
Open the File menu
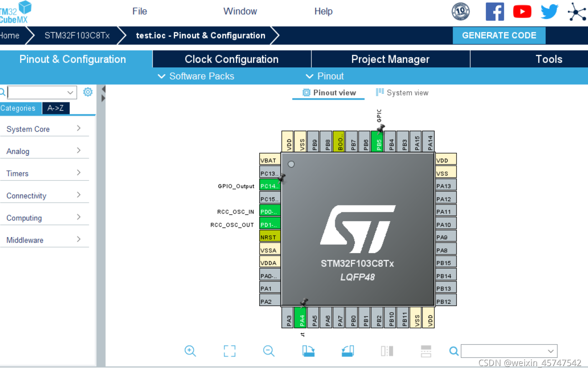(x=140, y=11)
